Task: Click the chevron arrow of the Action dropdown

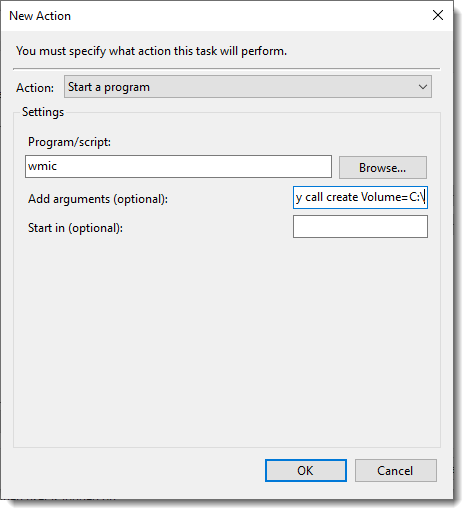Action: click(x=423, y=87)
